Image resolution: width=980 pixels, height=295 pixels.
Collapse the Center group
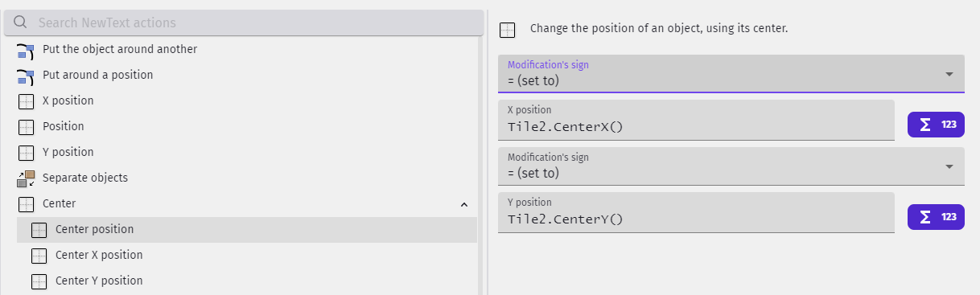click(463, 204)
